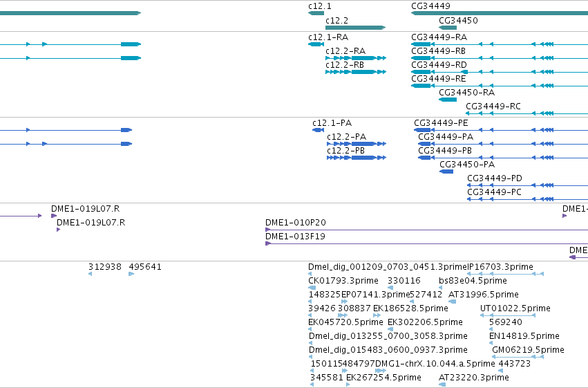Click transcript CG34449-RC

coord(493,107)
